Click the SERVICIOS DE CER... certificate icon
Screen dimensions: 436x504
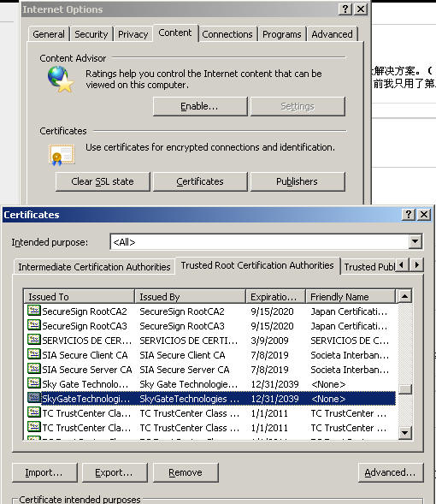[33, 340]
